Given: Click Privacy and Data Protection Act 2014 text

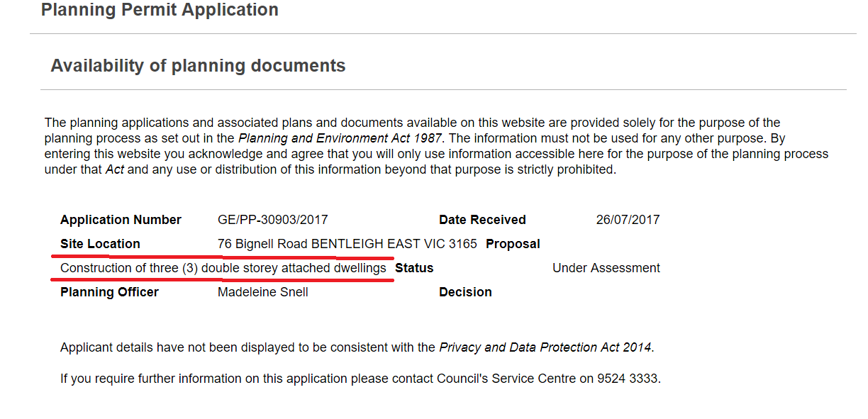Looking at the screenshot, I should (x=545, y=347).
